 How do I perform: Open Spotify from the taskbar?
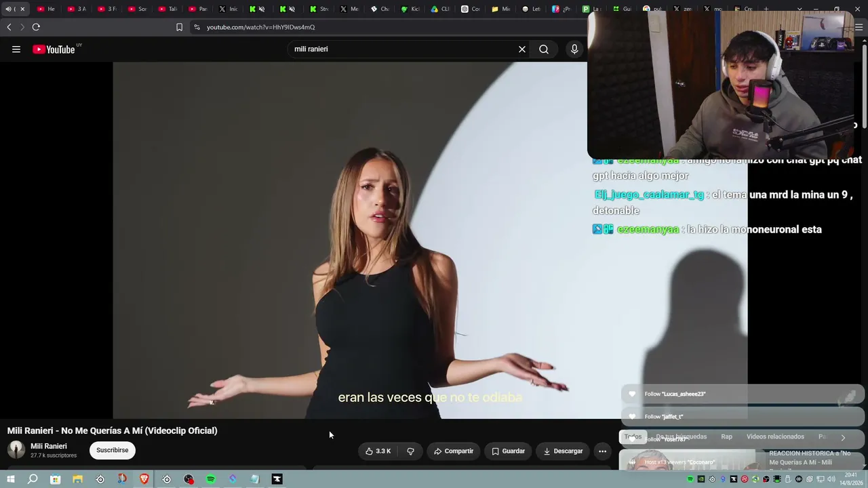pyautogui.click(x=211, y=479)
